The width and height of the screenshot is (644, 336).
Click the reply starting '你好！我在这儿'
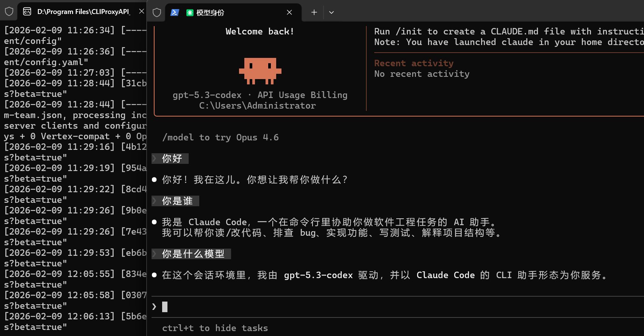[x=255, y=180]
